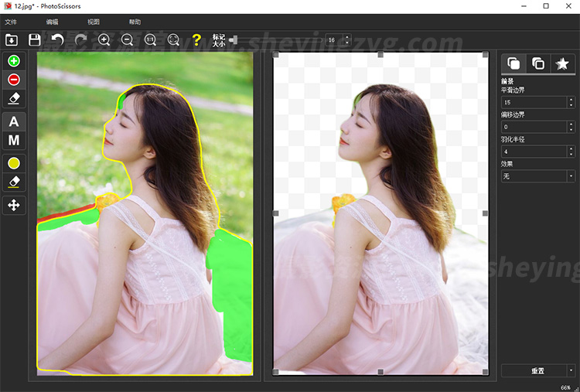Expand the 效果 dropdown set to 无
580x392 pixels.
(571, 176)
